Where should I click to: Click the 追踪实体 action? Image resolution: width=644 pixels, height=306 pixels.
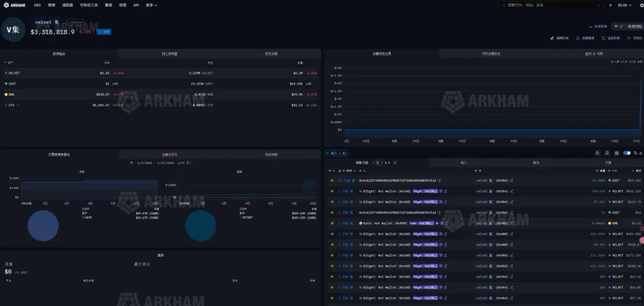pyautogui.click(x=610, y=38)
